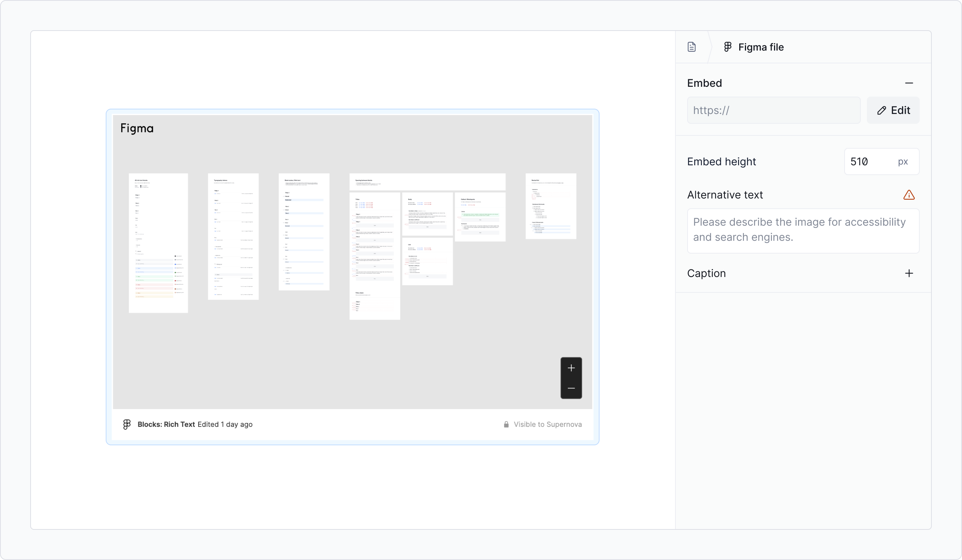
Task: Select the Block states frame thumbnail
Action: [304, 232]
